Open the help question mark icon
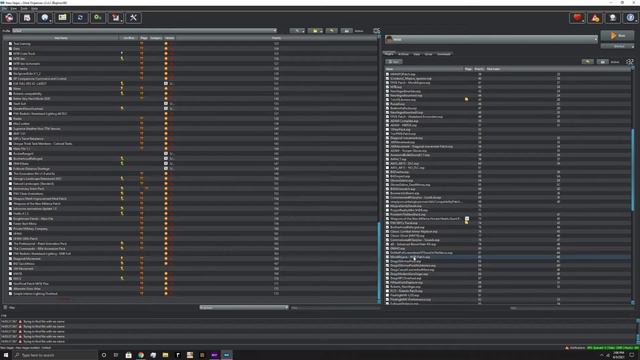The width and height of the screenshot is (640, 360). [x=631, y=18]
